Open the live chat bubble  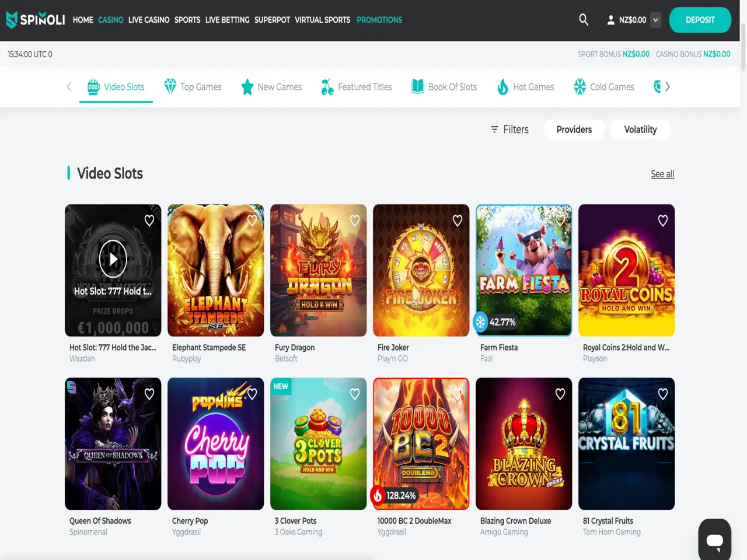pyautogui.click(x=714, y=540)
